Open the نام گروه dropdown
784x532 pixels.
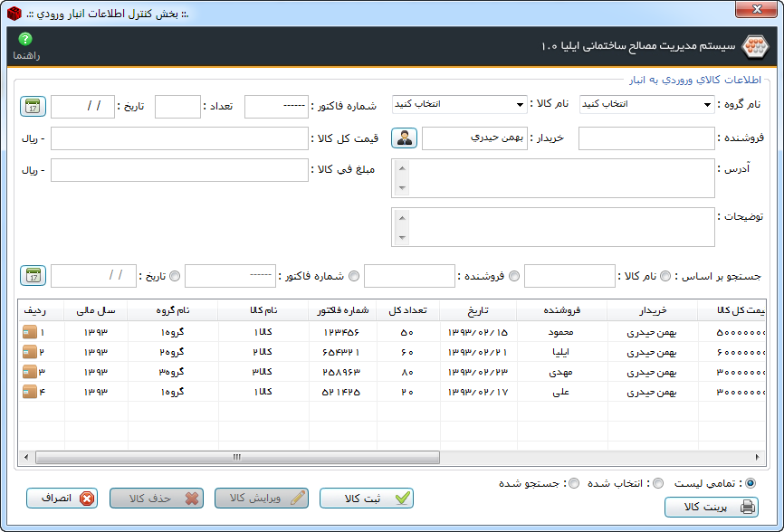click(x=707, y=105)
